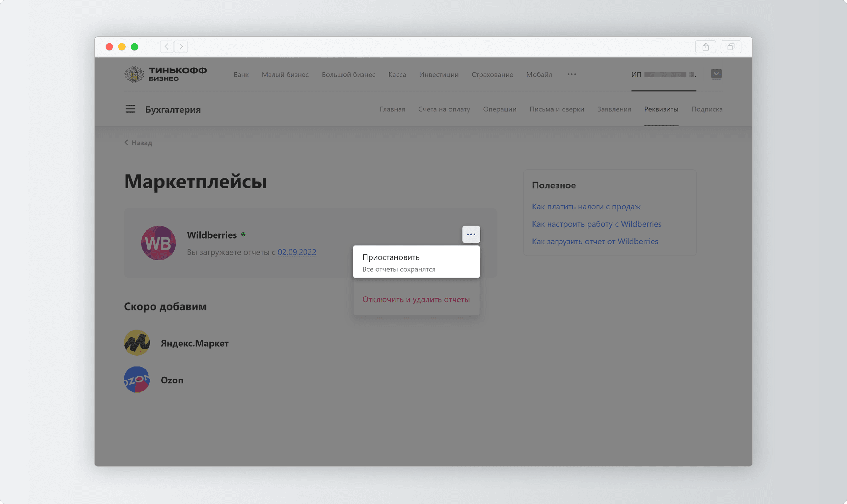Viewport: 847px width, 504px height.
Task: Go back with browser back arrow
Action: (x=167, y=46)
